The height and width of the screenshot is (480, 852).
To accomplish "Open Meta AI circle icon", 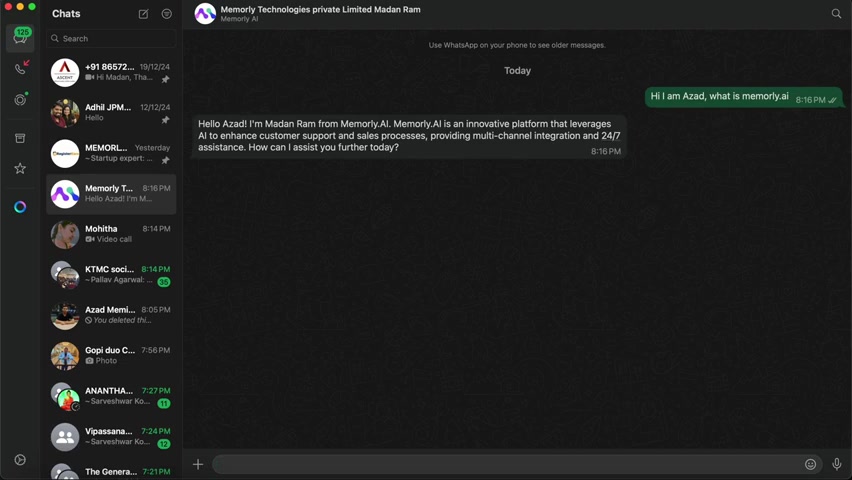I will coord(20,207).
